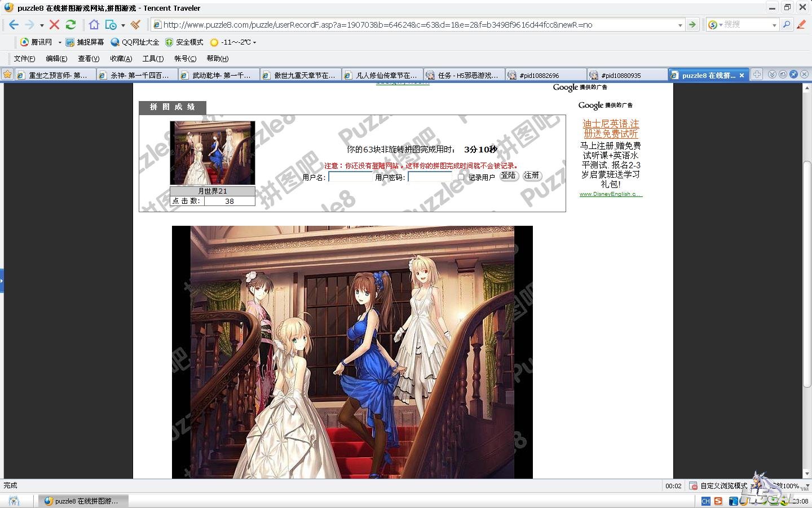Click 捕捉屏幕 screen capture tool
This screenshot has width=812, height=508.
[85, 42]
